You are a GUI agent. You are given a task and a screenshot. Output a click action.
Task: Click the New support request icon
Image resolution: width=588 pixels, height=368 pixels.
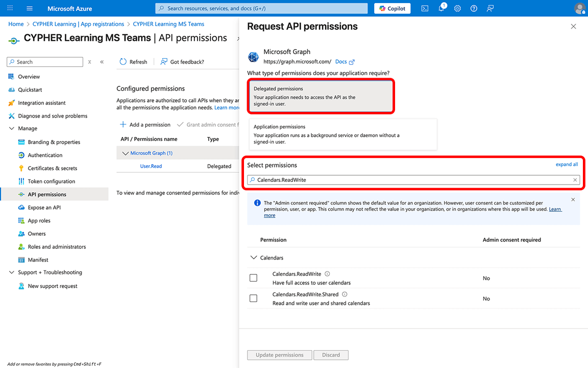click(21, 286)
